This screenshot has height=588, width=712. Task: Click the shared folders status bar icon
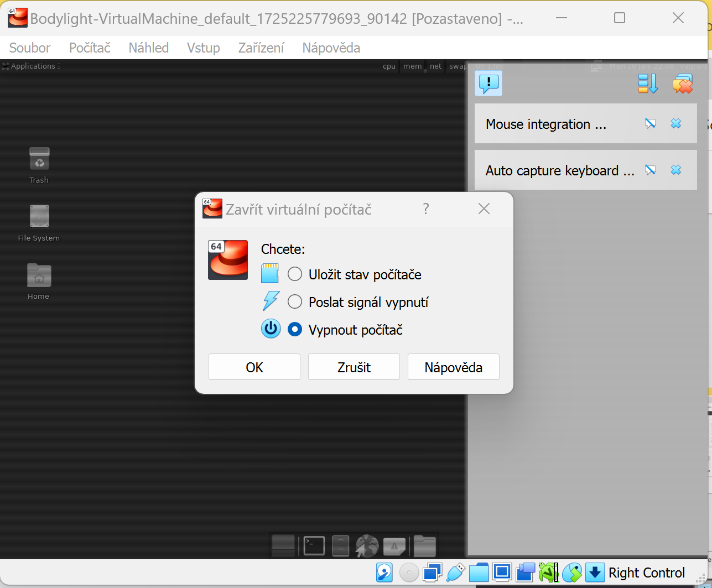pyautogui.click(x=479, y=573)
